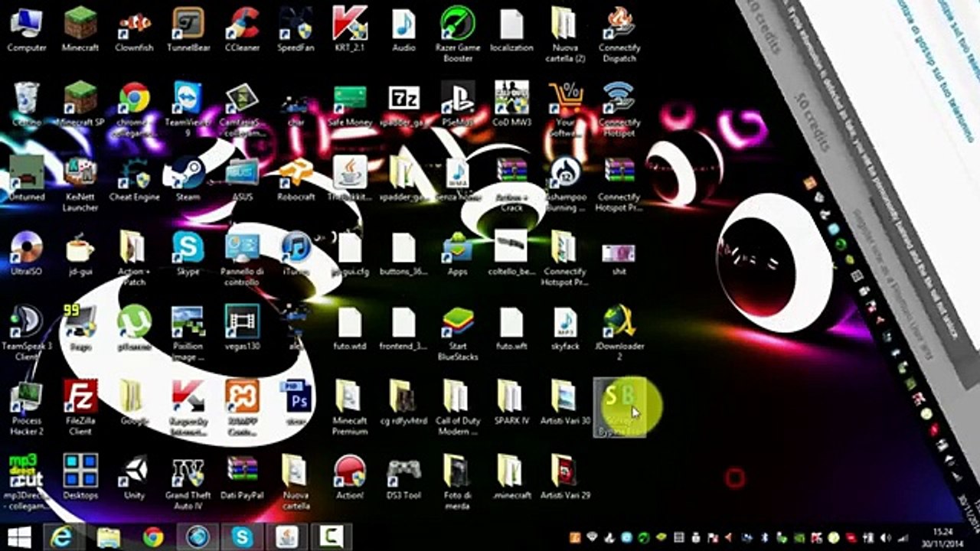Launch Steam from the desktop
980x551 pixels.
[x=188, y=178]
